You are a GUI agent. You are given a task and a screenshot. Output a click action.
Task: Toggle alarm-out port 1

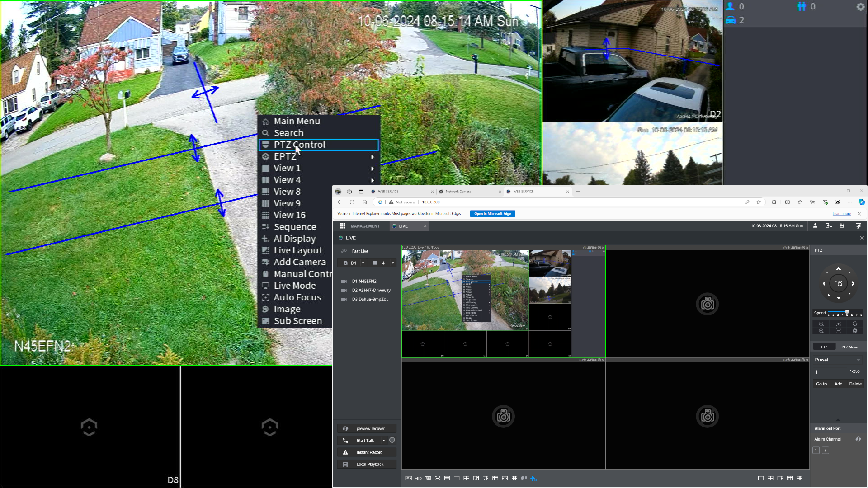816,450
